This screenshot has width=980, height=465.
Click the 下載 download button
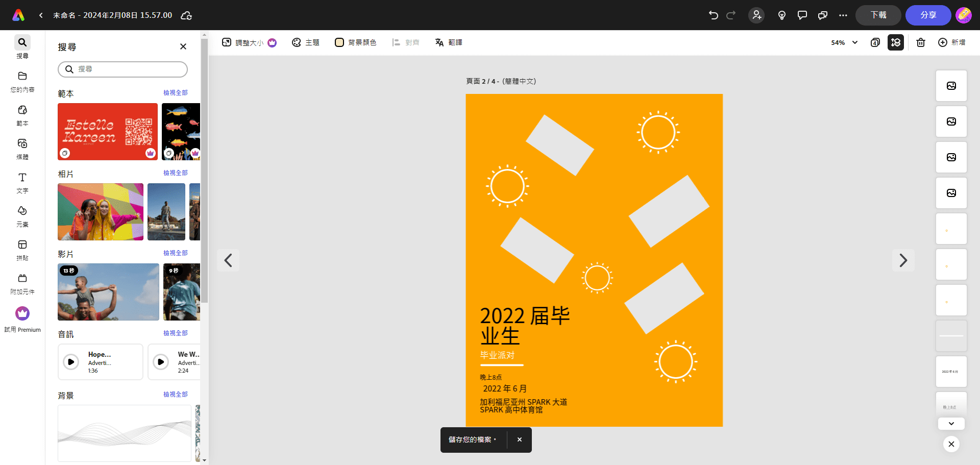(878, 15)
